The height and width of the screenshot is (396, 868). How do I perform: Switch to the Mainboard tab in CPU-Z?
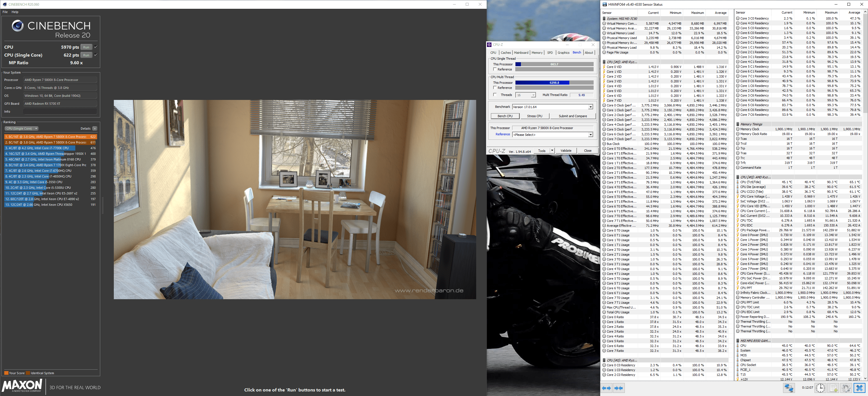click(x=521, y=53)
